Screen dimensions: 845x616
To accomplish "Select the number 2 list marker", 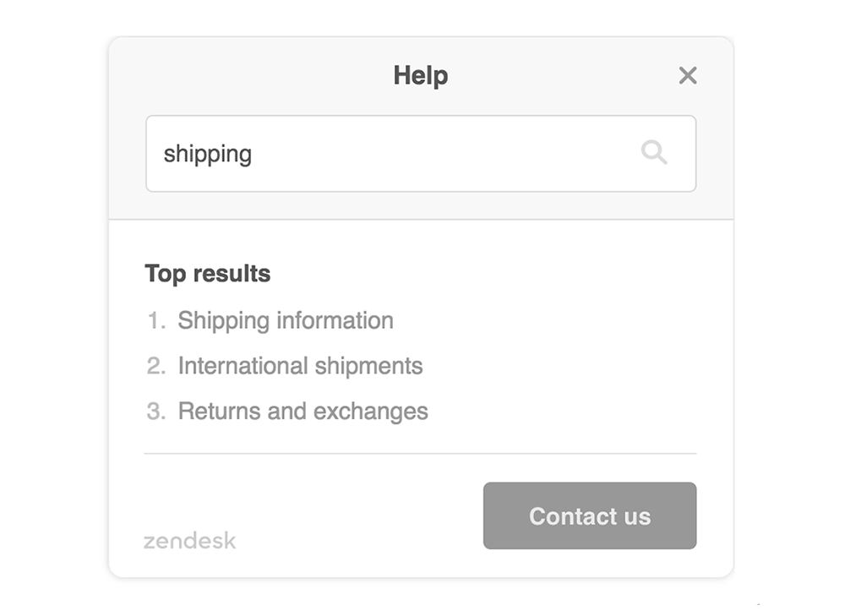I will coord(156,366).
